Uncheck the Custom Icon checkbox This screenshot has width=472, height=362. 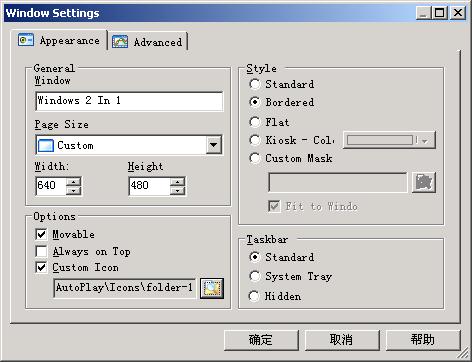pos(41,267)
